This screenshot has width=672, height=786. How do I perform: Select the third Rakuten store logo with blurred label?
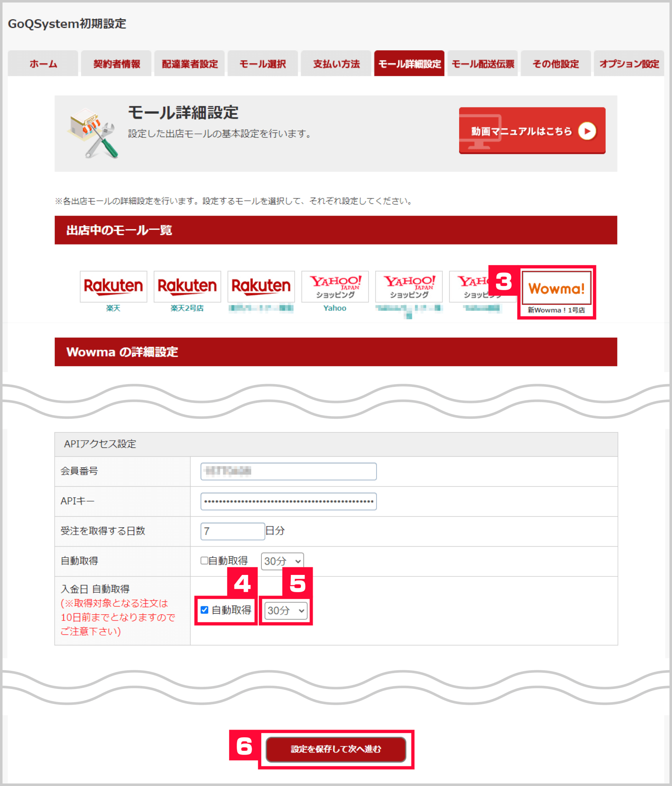pyautogui.click(x=261, y=286)
